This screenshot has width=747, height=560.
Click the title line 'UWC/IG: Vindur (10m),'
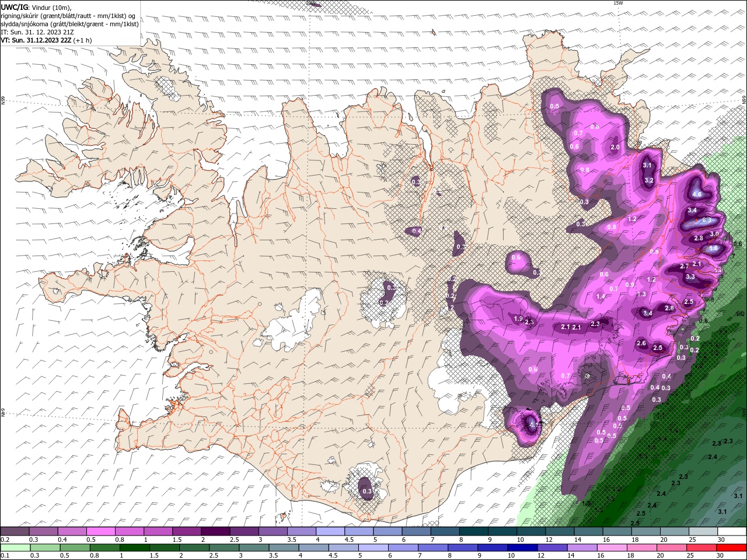[36, 7]
